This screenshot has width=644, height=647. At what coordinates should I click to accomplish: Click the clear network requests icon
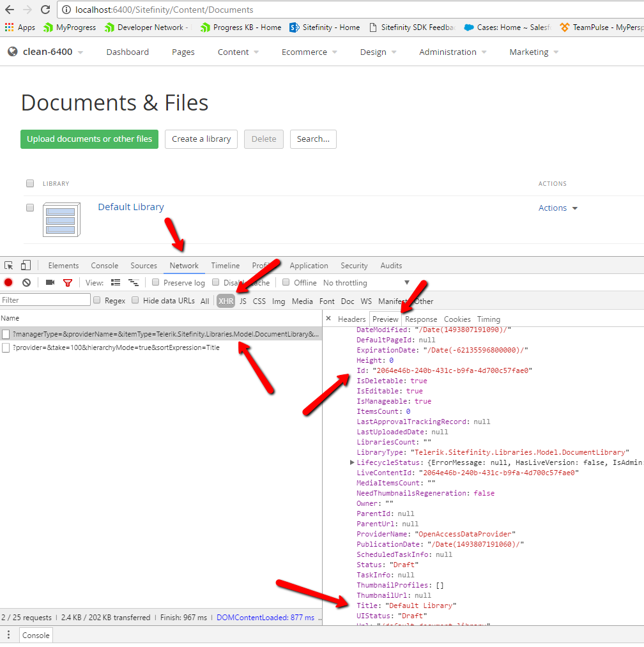pyautogui.click(x=26, y=282)
